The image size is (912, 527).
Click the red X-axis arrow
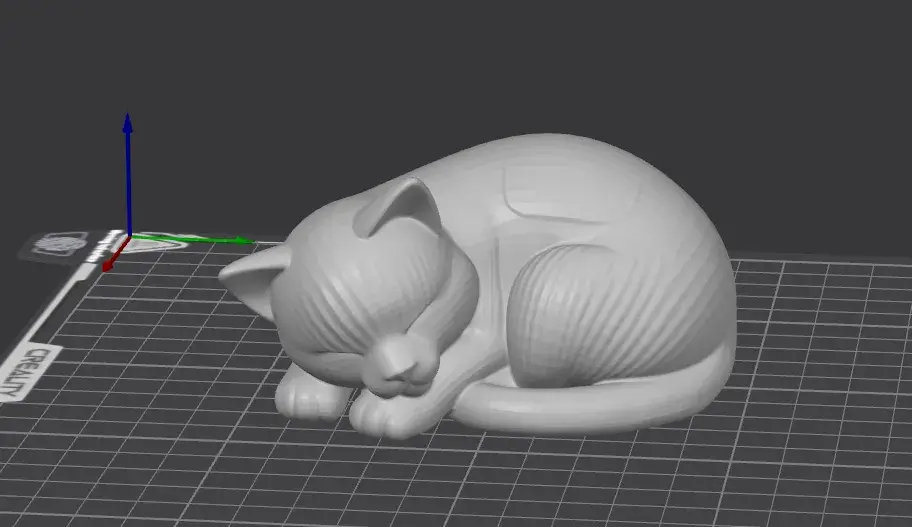[x=115, y=255]
